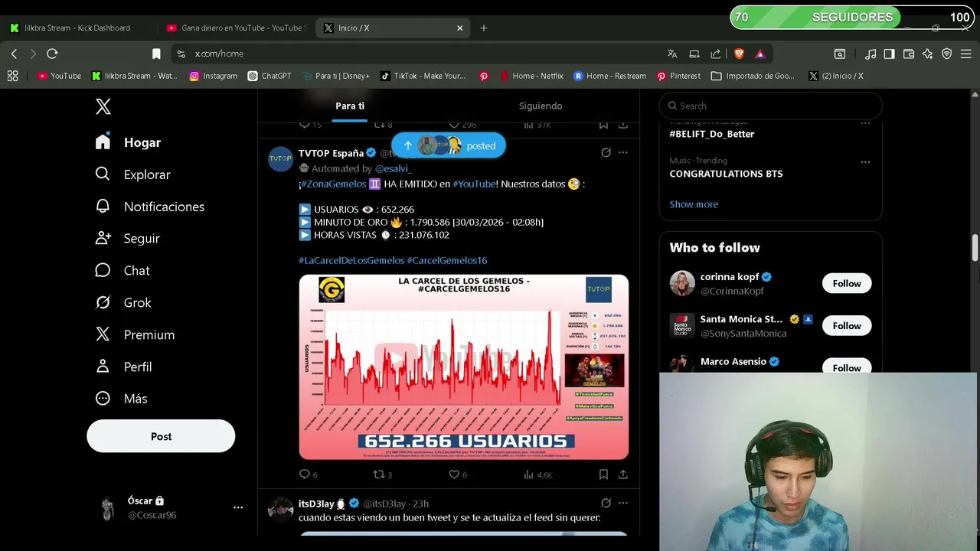The image size is (980, 551).
Task: Open TVTOP España profile avatar
Action: pyautogui.click(x=280, y=159)
